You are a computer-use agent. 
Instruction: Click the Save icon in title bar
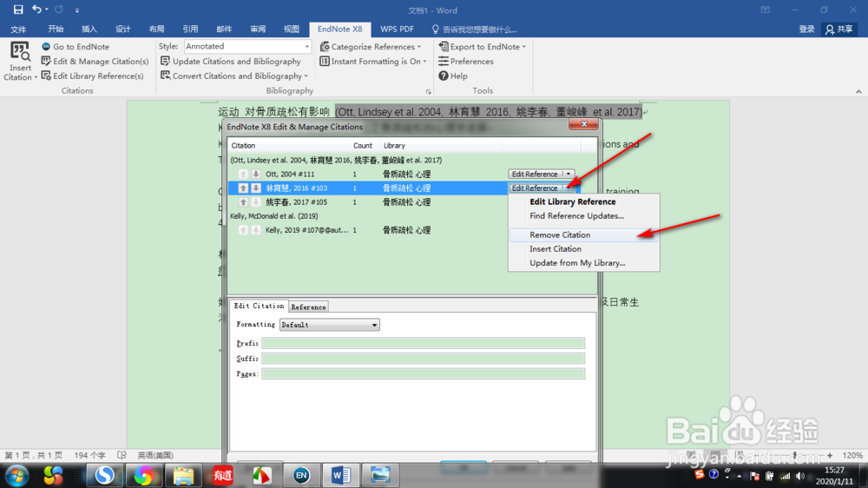17,10
